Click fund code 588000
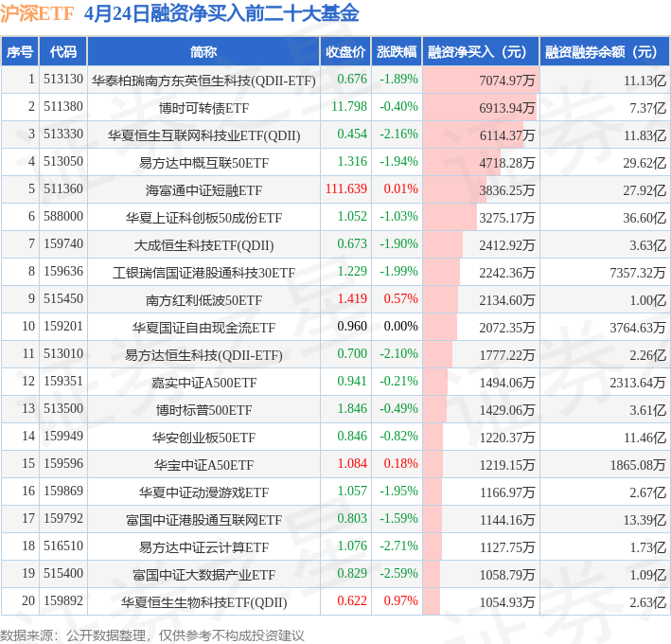Viewport: 671px width, 644px height. (x=63, y=216)
